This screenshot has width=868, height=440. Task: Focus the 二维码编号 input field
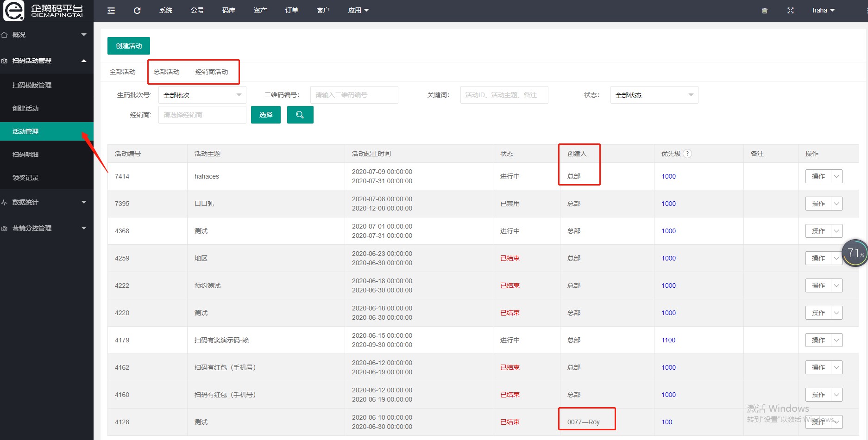(x=354, y=95)
